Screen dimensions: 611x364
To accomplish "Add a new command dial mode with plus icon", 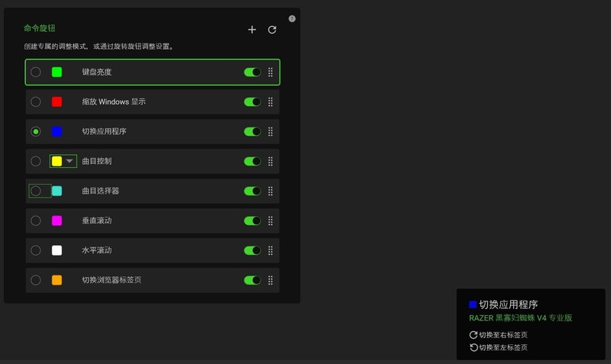I will 252,30.
